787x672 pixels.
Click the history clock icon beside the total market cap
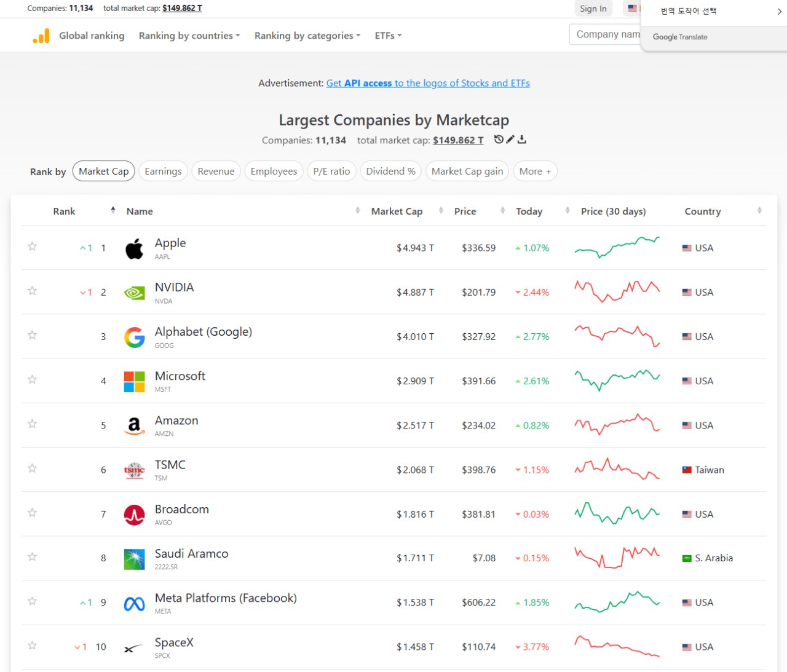[499, 140]
